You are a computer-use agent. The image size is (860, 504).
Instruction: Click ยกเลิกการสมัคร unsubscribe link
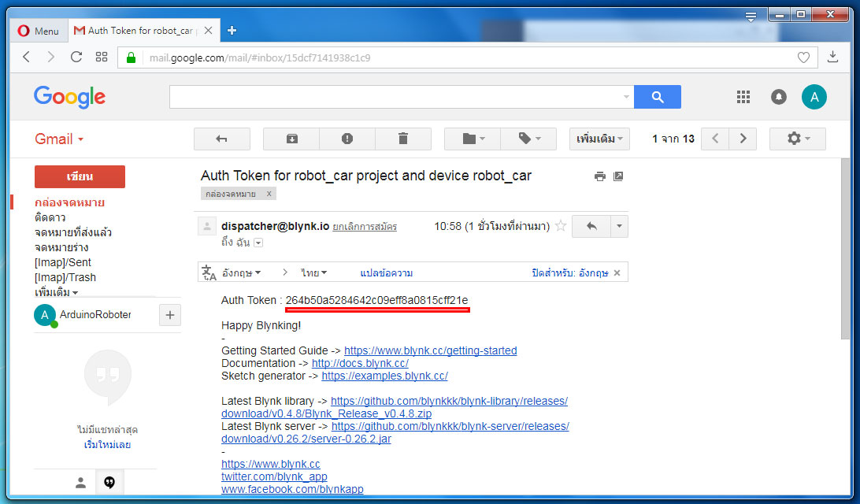point(365,227)
